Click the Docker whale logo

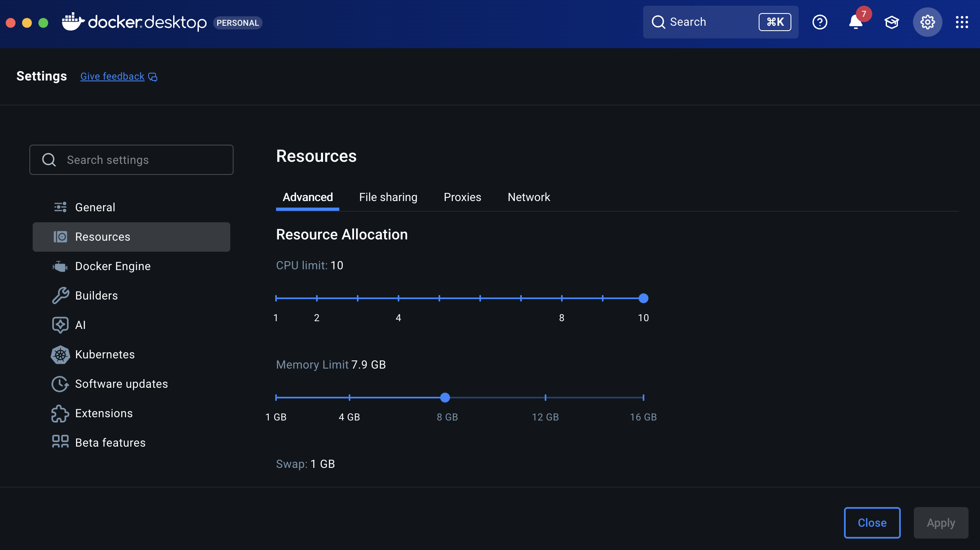tap(73, 22)
